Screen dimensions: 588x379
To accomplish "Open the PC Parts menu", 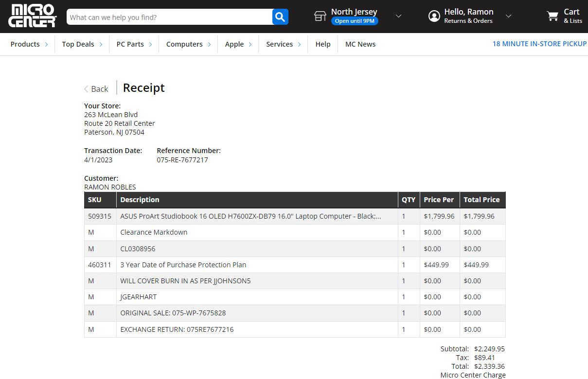I will tap(130, 44).
